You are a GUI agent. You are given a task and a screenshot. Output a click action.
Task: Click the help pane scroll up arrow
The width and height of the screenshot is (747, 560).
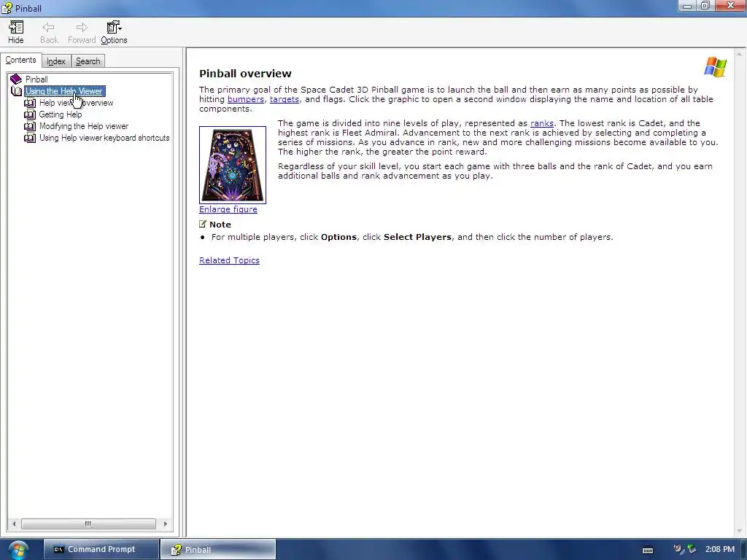[x=740, y=52]
